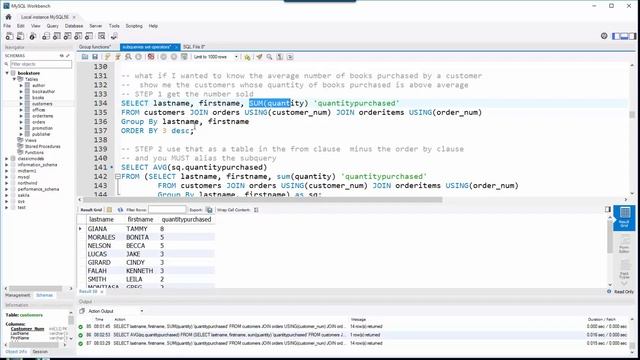Open the Database menu
This screenshot has width=640, height=360.
(74, 26)
